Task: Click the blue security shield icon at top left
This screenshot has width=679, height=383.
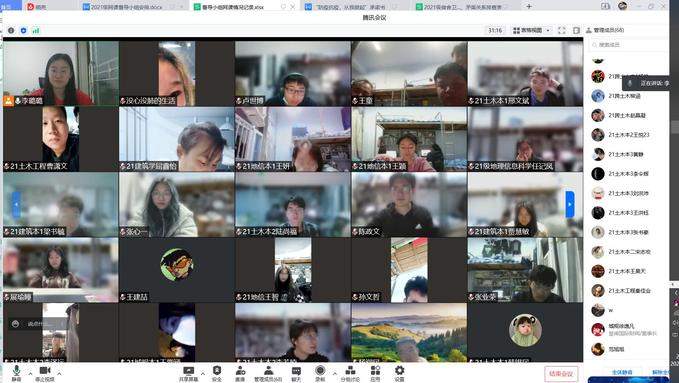Action: point(23,30)
